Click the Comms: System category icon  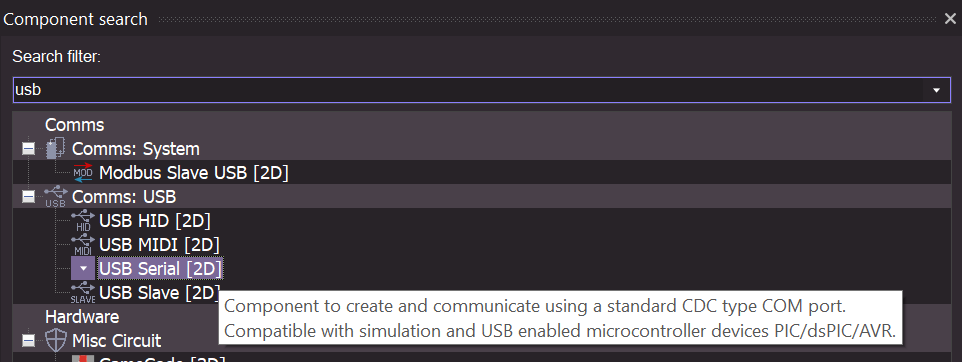coord(55,148)
